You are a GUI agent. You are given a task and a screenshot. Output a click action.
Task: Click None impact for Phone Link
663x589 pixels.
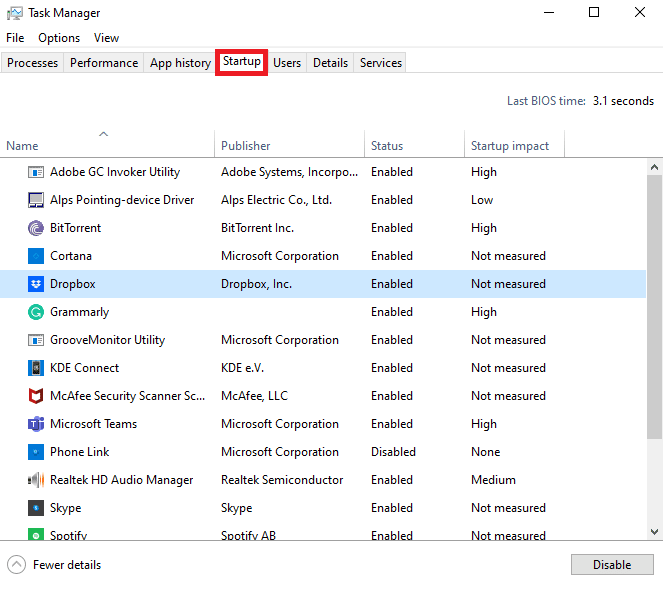(x=485, y=452)
